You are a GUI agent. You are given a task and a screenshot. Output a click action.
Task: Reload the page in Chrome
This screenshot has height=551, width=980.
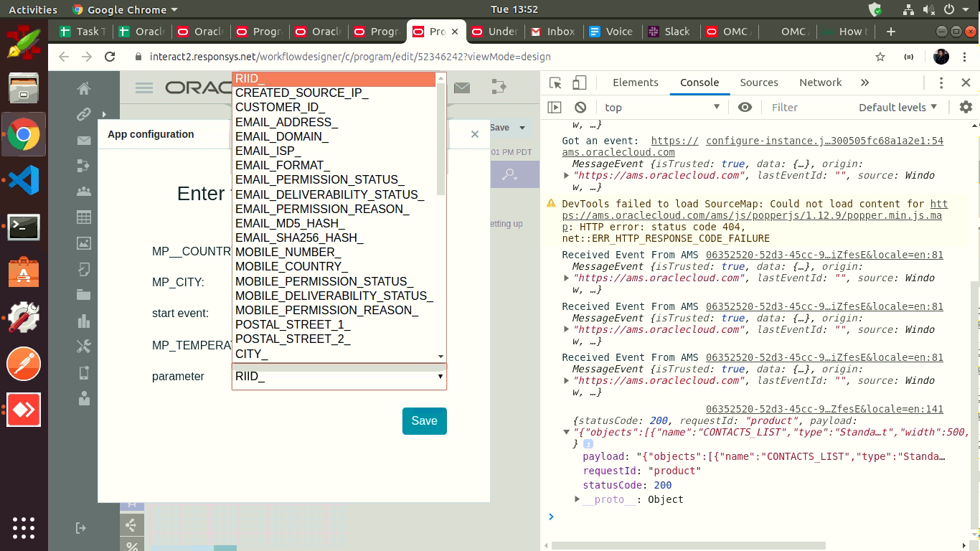click(x=110, y=57)
